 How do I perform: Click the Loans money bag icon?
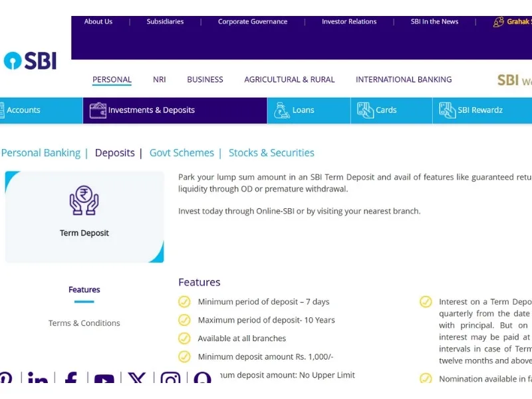coord(281,110)
